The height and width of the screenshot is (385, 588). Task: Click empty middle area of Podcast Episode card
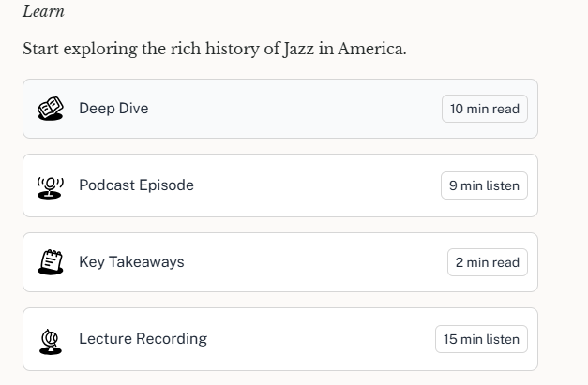[315, 185]
